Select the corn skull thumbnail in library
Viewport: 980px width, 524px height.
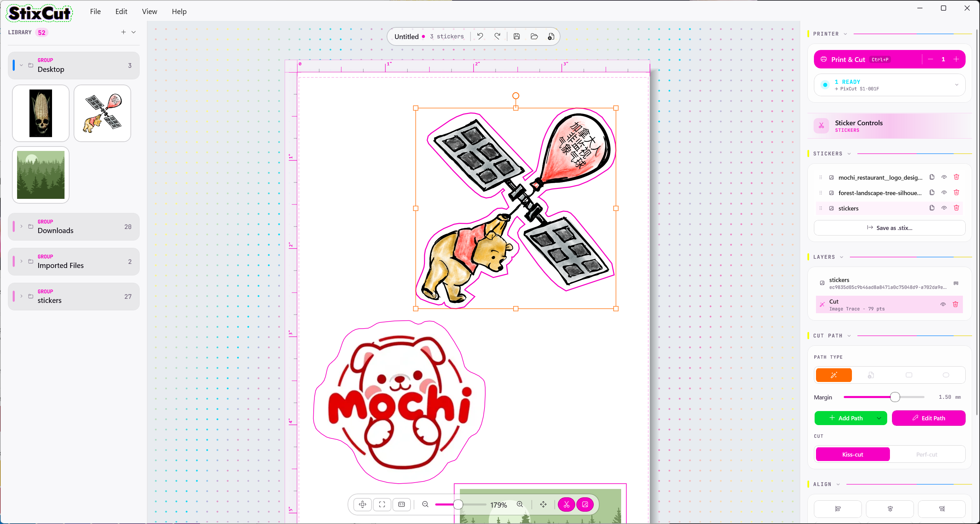tap(41, 113)
